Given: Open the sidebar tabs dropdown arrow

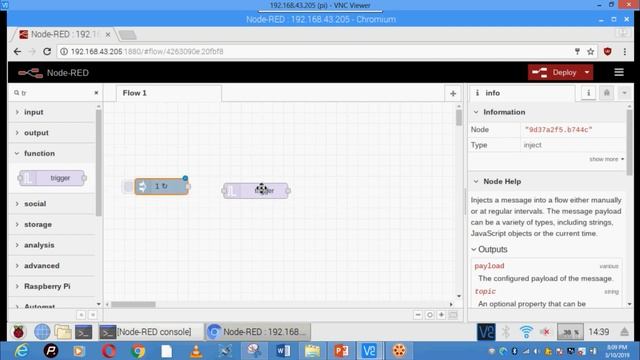Looking at the screenshot, I should click(624, 93).
